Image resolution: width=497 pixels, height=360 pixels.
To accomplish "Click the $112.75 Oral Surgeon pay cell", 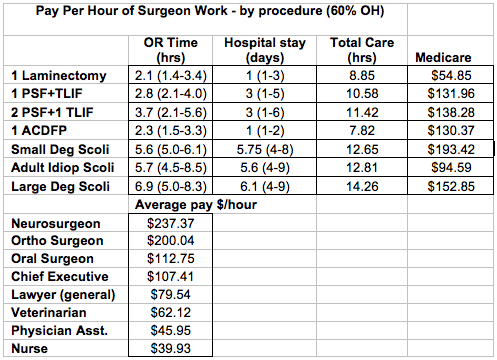I will coord(170,259).
